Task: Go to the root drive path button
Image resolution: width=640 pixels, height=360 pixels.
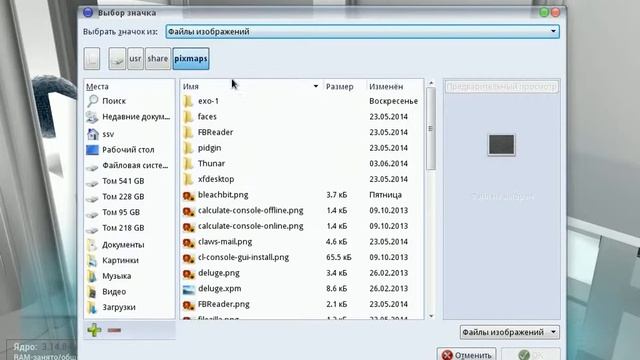Action: click(x=117, y=59)
